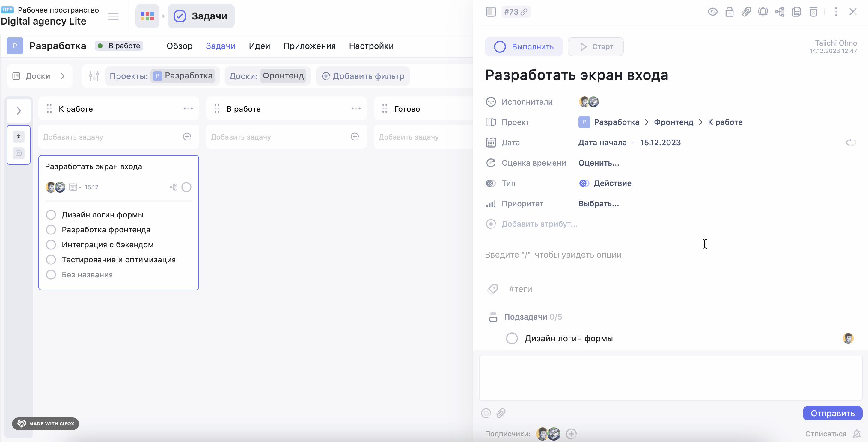The height and width of the screenshot is (442, 868).
Task: Add a subscriber with plus icon
Action: pos(571,434)
